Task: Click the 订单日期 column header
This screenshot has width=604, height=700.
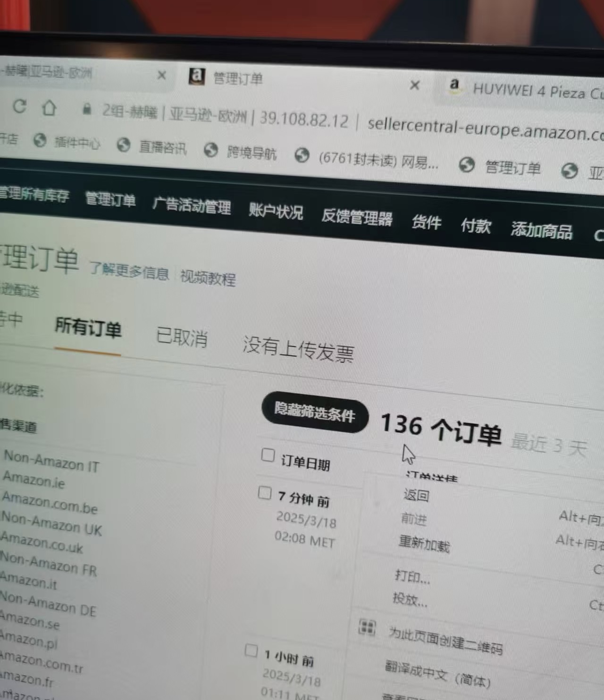Action: pos(305,462)
